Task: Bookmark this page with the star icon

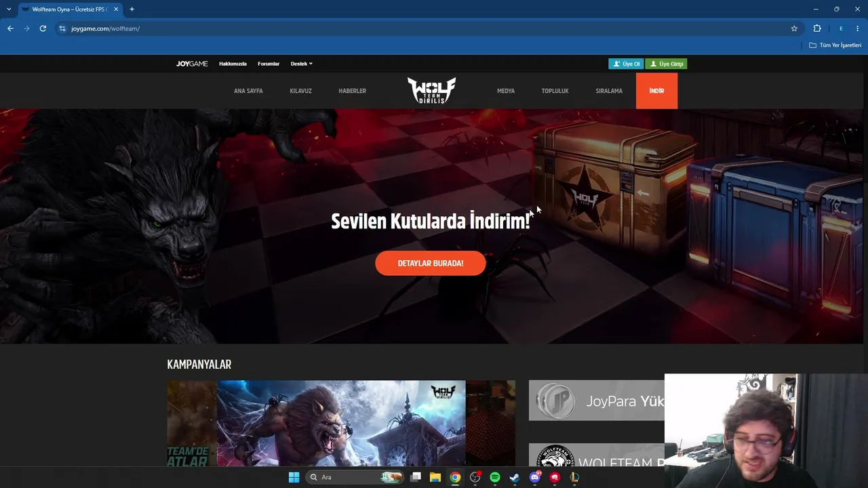Action: click(794, 28)
